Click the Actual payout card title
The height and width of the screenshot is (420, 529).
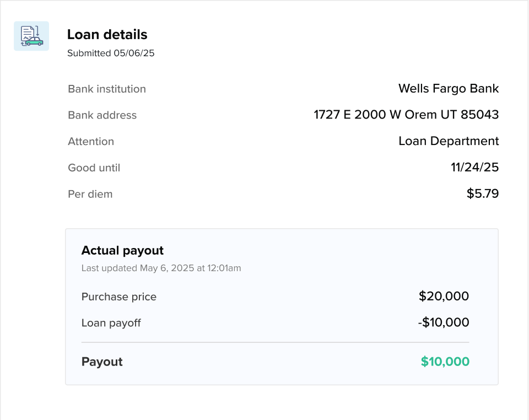(x=122, y=250)
